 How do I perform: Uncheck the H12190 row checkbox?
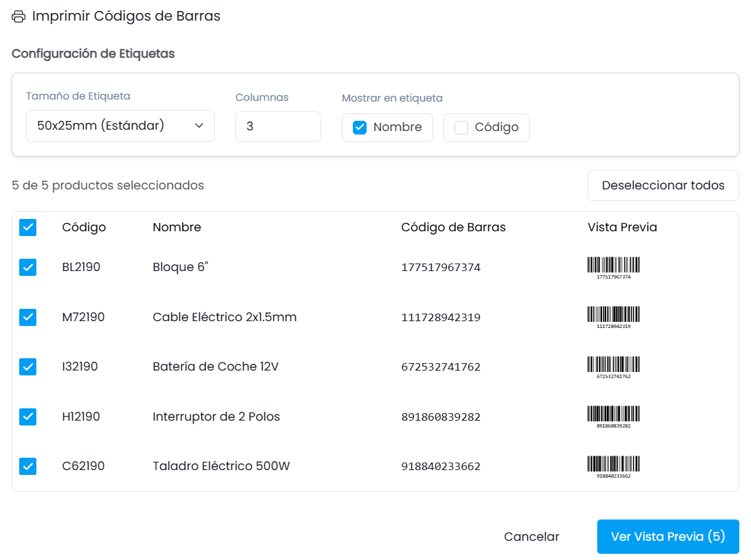pos(27,417)
